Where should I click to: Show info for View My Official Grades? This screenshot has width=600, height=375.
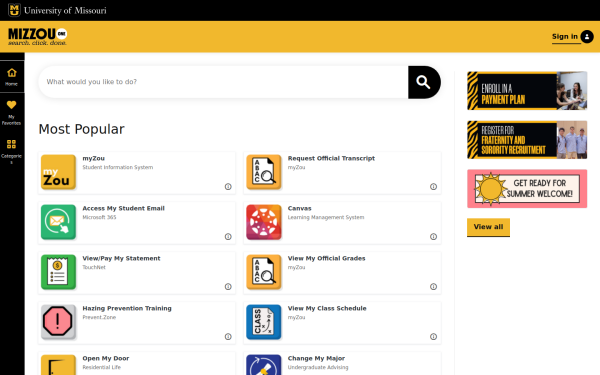coord(433,287)
